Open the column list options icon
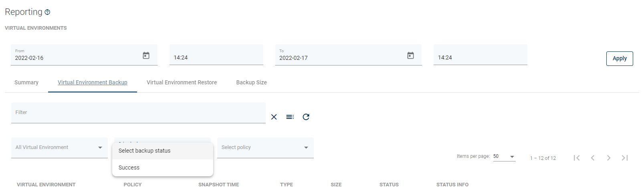The height and width of the screenshot is (192, 644). (290, 117)
